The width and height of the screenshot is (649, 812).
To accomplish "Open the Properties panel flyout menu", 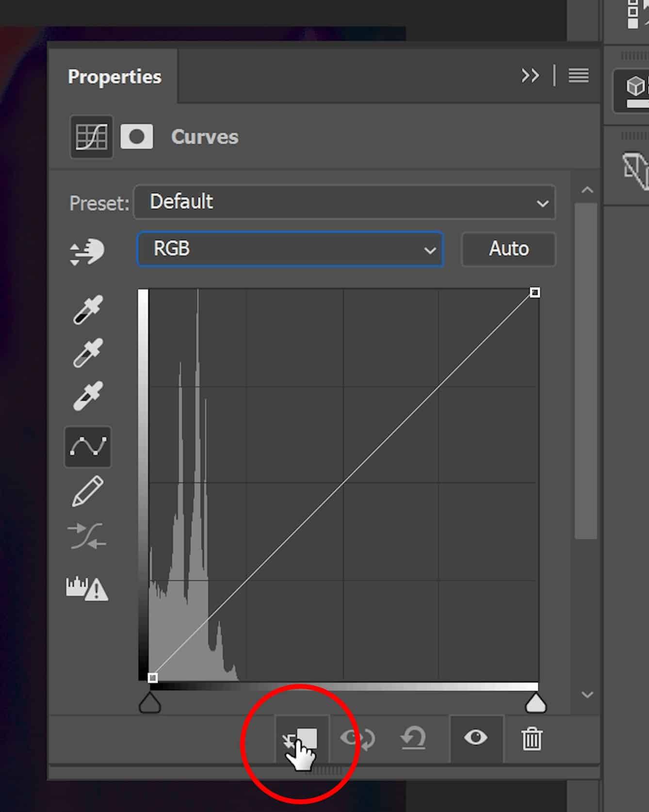I will pos(579,75).
